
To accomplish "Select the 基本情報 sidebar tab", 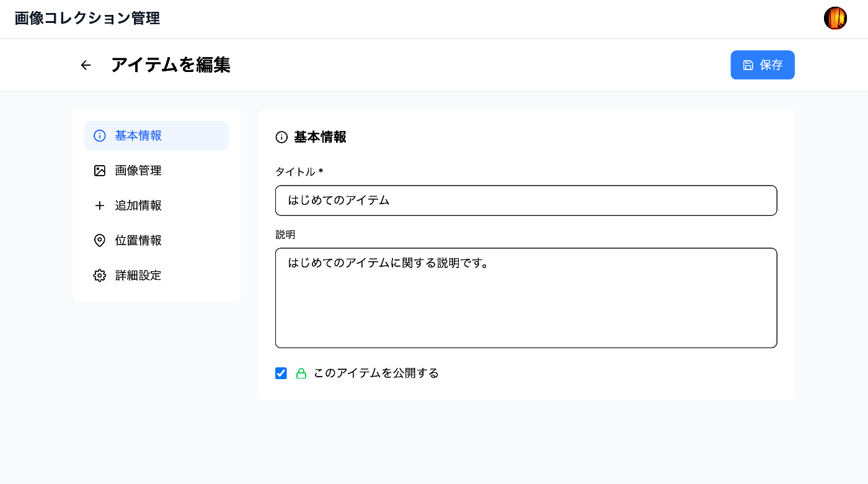I will pyautogui.click(x=138, y=136).
